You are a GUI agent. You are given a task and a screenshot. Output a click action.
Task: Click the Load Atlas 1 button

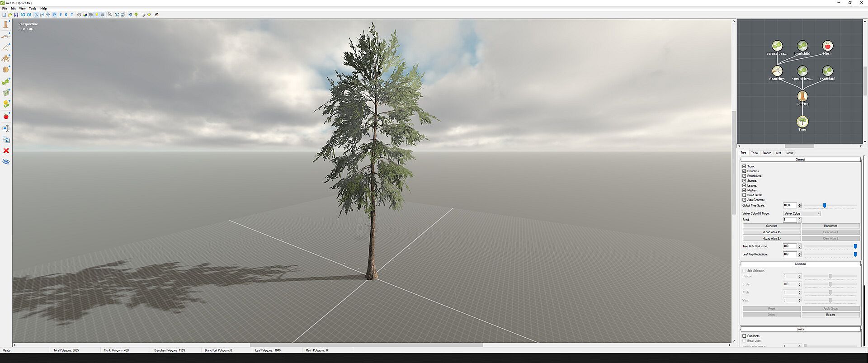[x=771, y=232]
